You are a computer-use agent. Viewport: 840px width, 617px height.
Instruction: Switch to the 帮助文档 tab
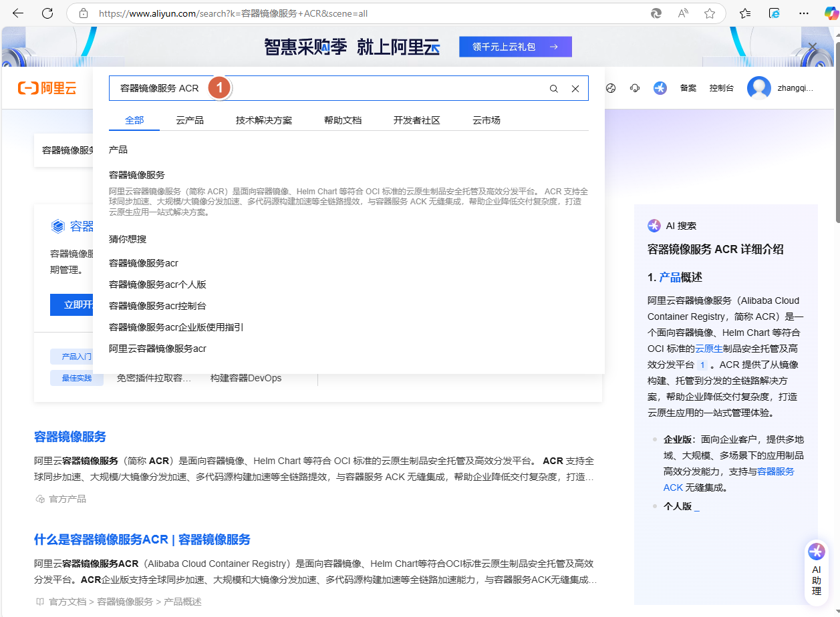[343, 120]
